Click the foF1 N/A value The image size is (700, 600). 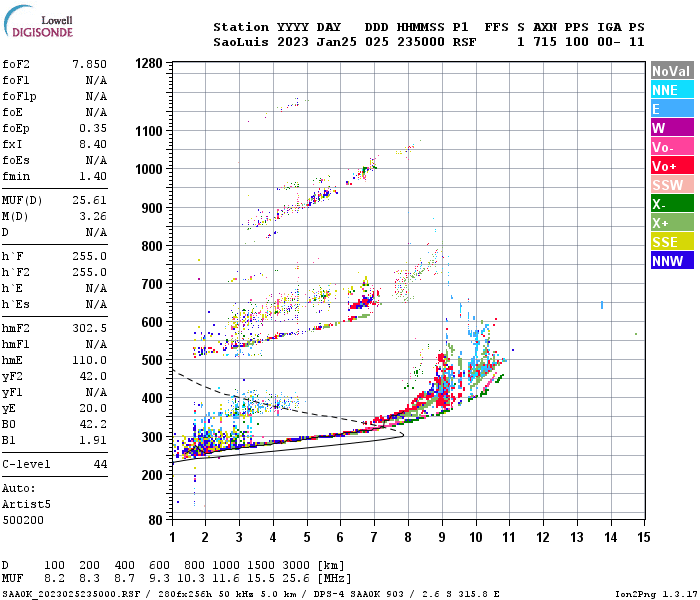coord(96,80)
